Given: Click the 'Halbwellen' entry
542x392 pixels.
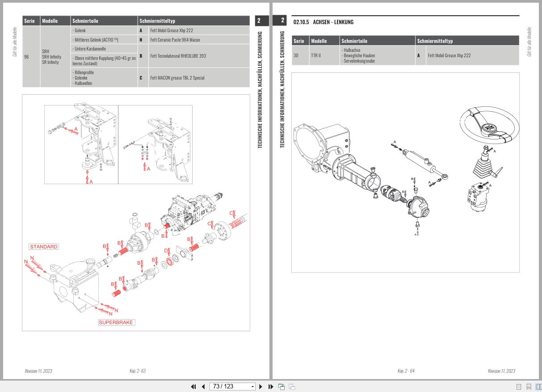Looking at the screenshot, I should point(83,83).
